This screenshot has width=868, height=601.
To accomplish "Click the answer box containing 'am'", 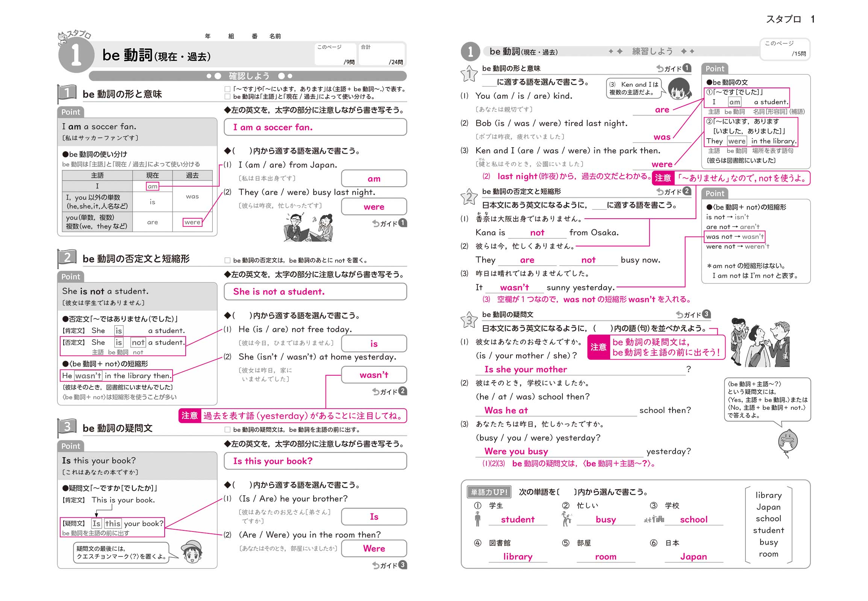I will coord(374,178).
